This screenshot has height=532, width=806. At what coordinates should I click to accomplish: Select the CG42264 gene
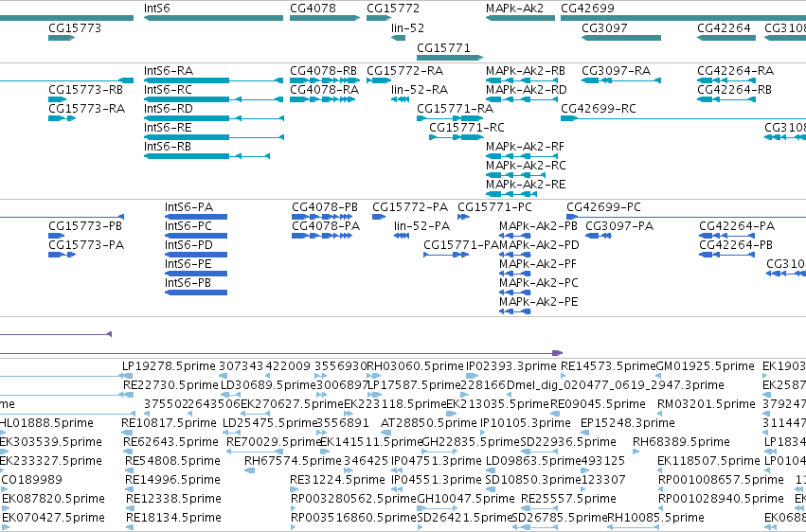(726, 38)
